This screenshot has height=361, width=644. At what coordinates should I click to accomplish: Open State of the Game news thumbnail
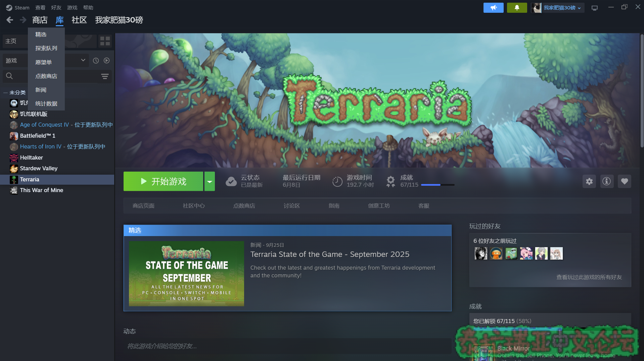tap(186, 273)
